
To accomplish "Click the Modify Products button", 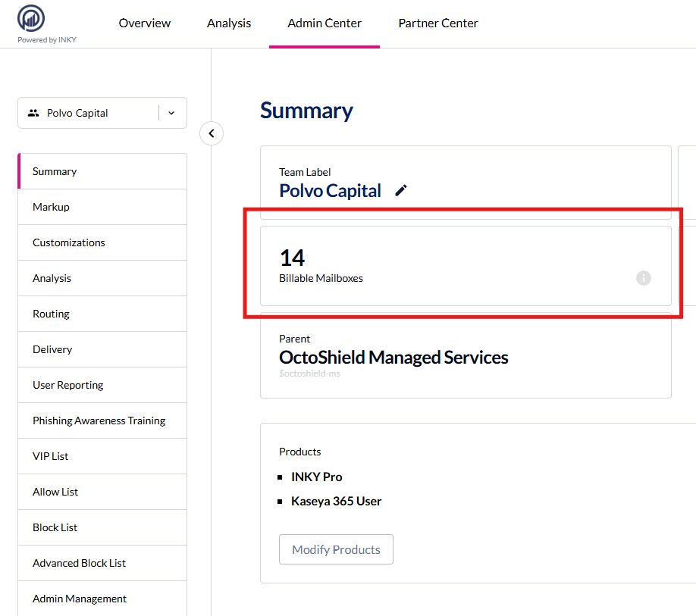I will coord(337,549).
